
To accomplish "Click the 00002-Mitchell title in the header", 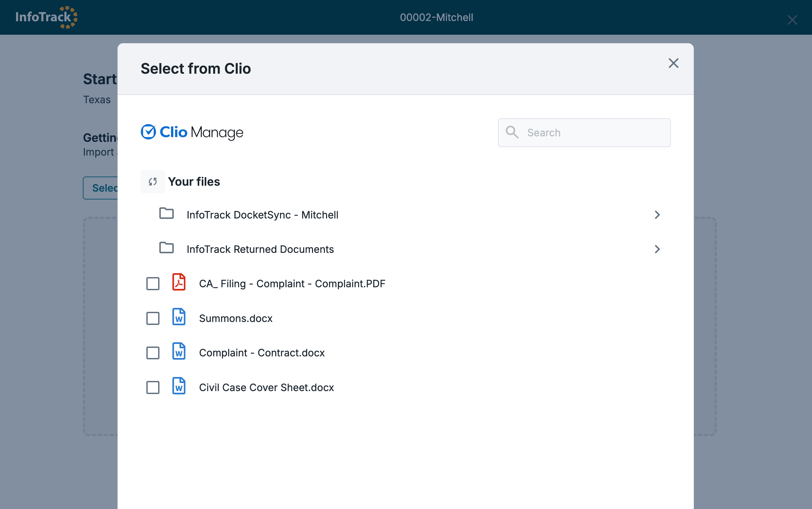I will (x=436, y=17).
